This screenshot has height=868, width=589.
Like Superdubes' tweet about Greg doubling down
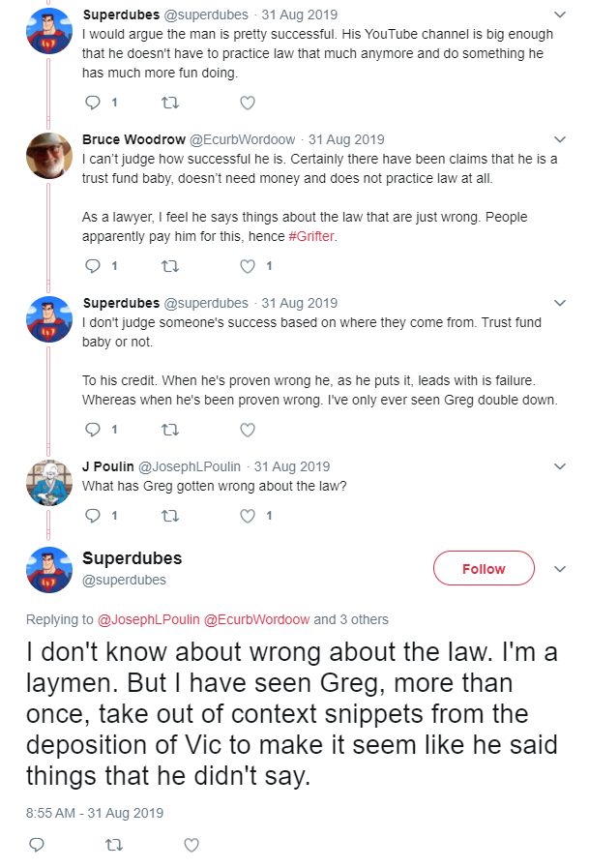[x=248, y=430]
